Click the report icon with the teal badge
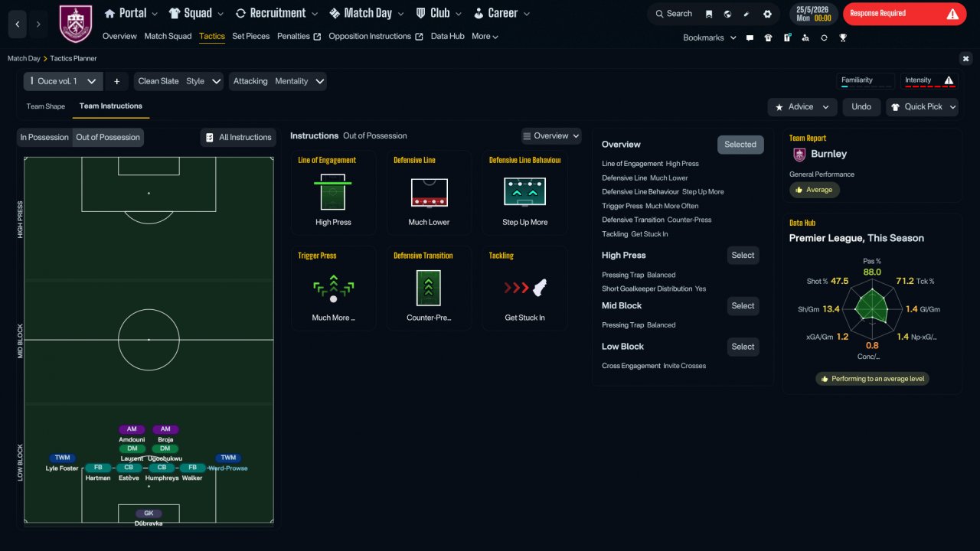This screenshot has width=980, height=551. [786, 37]
